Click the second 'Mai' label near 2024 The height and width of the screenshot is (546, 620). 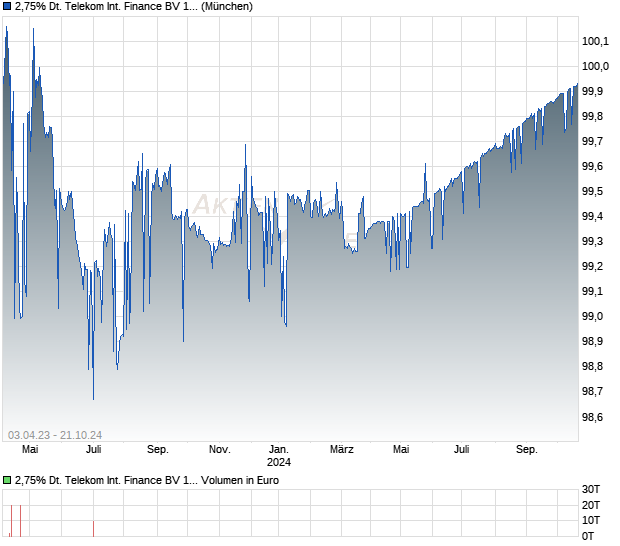pos(401,450)
